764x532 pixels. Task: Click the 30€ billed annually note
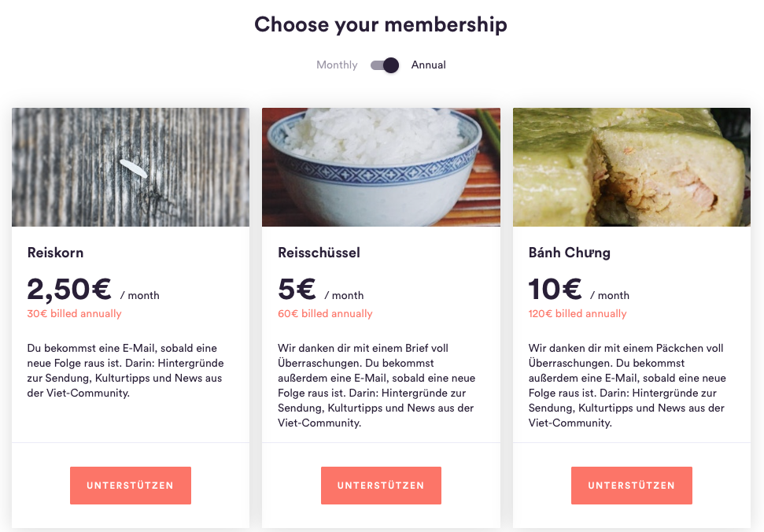coord(75,314)
